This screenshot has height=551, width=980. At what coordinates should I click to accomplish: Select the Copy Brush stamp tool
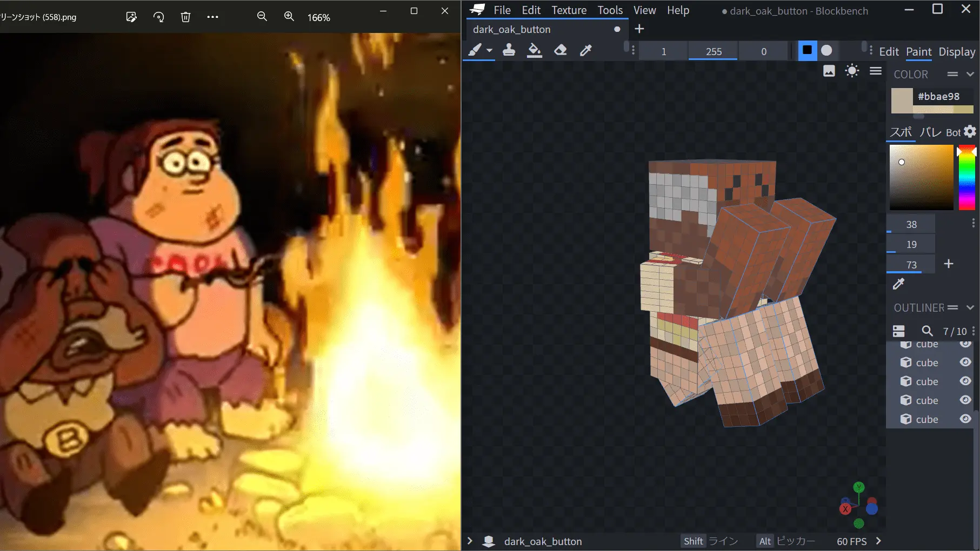509,50
